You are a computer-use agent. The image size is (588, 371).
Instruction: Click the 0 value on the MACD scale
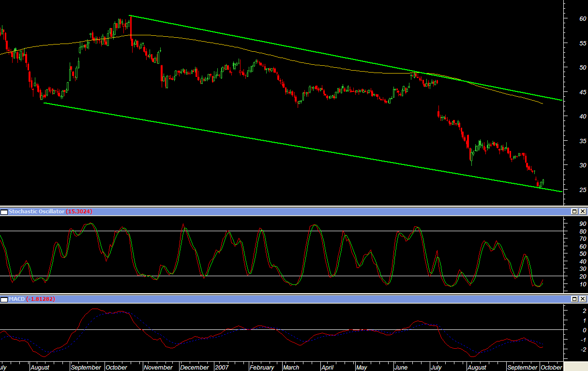pyautogui.click(x=585, y=330)
